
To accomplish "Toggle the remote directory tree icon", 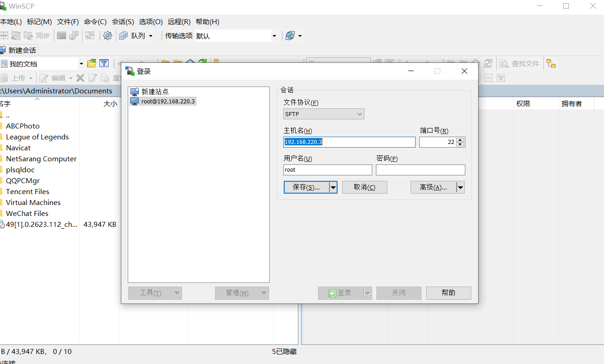I will pyautogui.click(x=551, y=63).
